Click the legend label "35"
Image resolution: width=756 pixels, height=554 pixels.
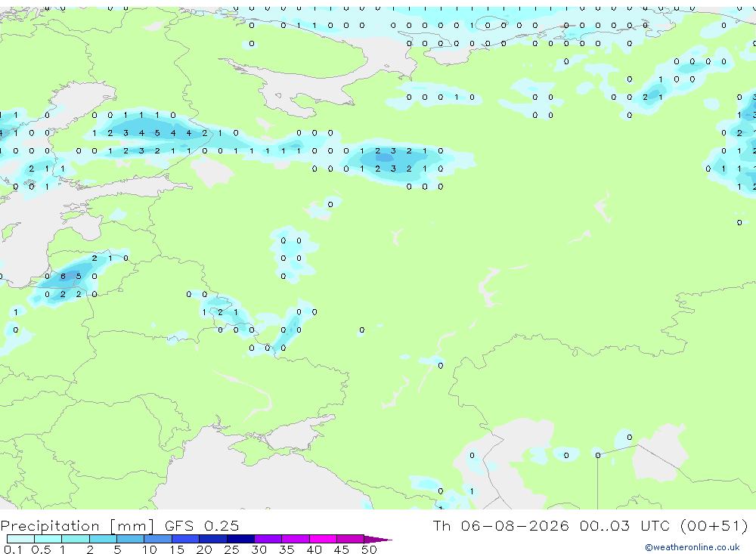[287, 549]
